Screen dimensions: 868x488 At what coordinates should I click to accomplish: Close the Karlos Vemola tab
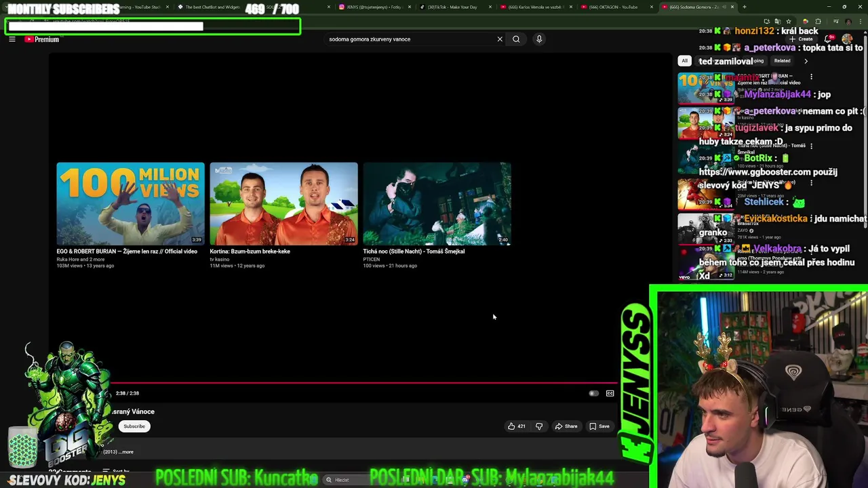(x=571, y=7)
